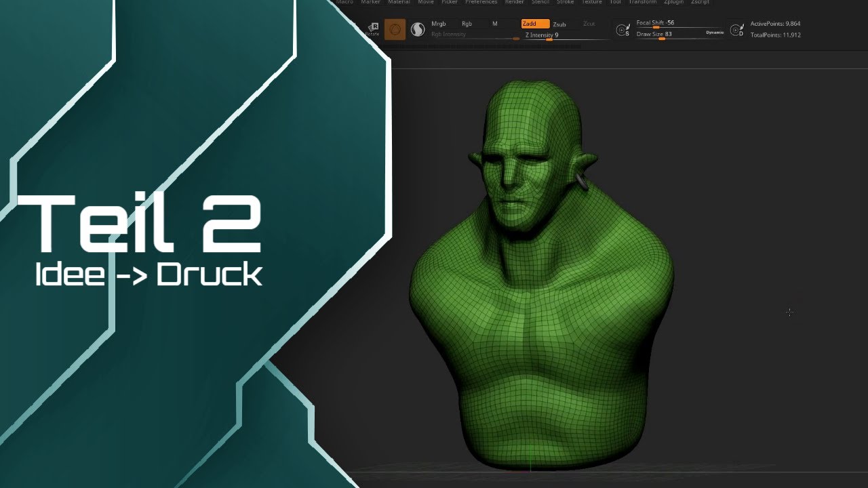Screen dimensions: 868x488
Task: Click the half-shaded sphere material icon
Action: (418, 29)
